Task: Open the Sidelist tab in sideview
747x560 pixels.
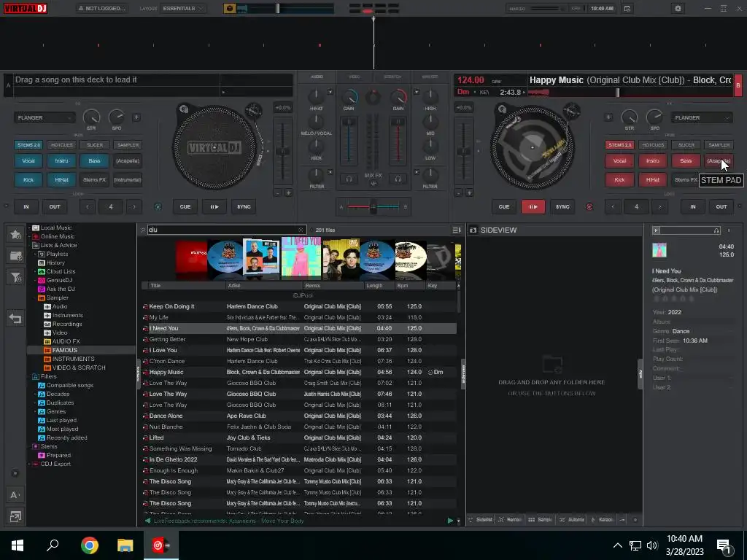Action: point(480,519)
